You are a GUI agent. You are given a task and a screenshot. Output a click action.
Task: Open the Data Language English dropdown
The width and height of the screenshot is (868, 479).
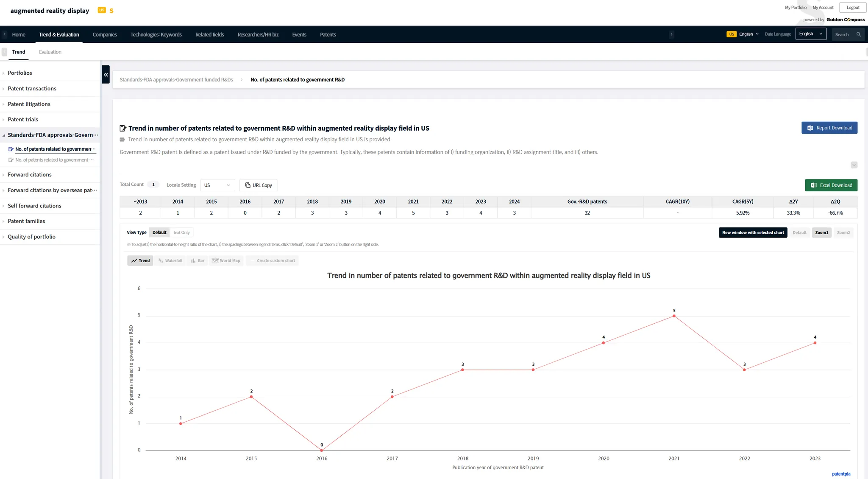810,34
